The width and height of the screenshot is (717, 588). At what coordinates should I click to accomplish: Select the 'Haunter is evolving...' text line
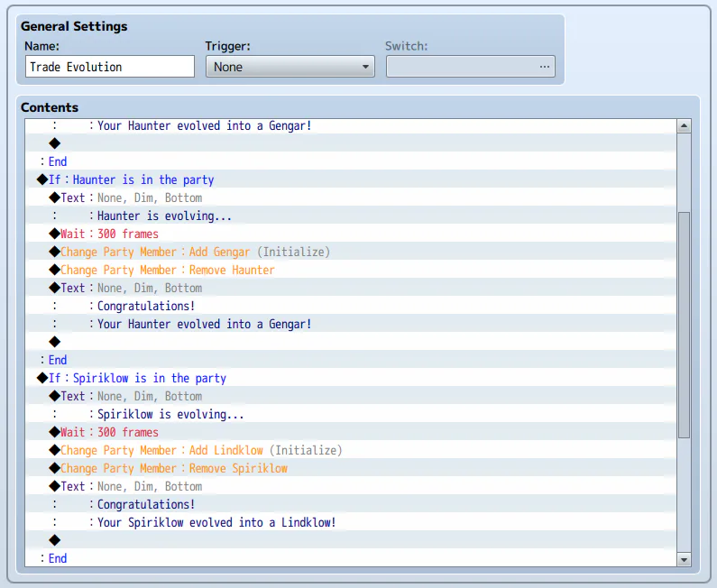click(164, 216)
